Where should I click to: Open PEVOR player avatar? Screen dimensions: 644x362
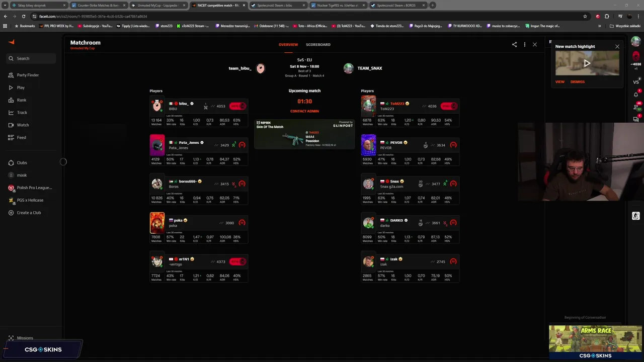point(368,145)
